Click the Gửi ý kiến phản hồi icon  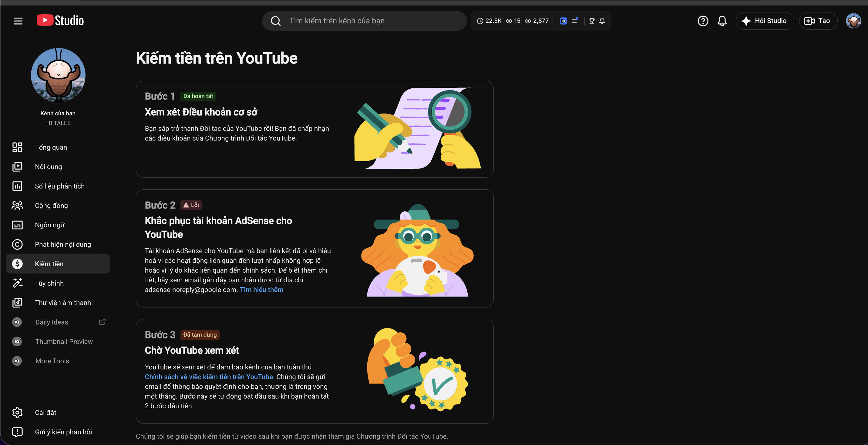[x=17, y=432]
